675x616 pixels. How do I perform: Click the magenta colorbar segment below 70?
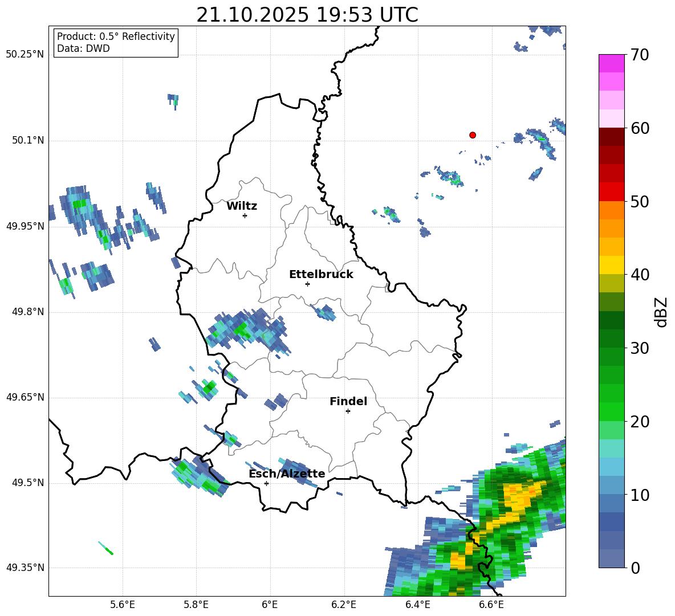coord(611,63)
